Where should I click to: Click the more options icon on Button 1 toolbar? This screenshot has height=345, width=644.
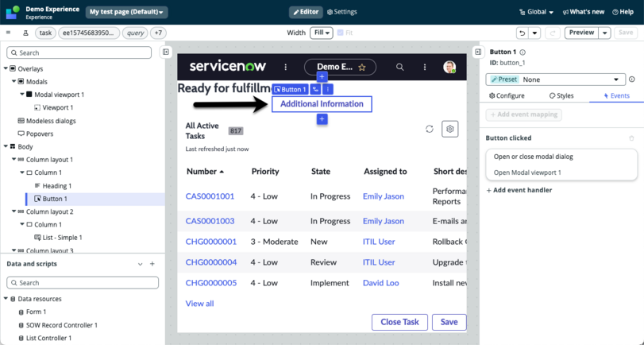pyautogui.click(x=327, y=89)
